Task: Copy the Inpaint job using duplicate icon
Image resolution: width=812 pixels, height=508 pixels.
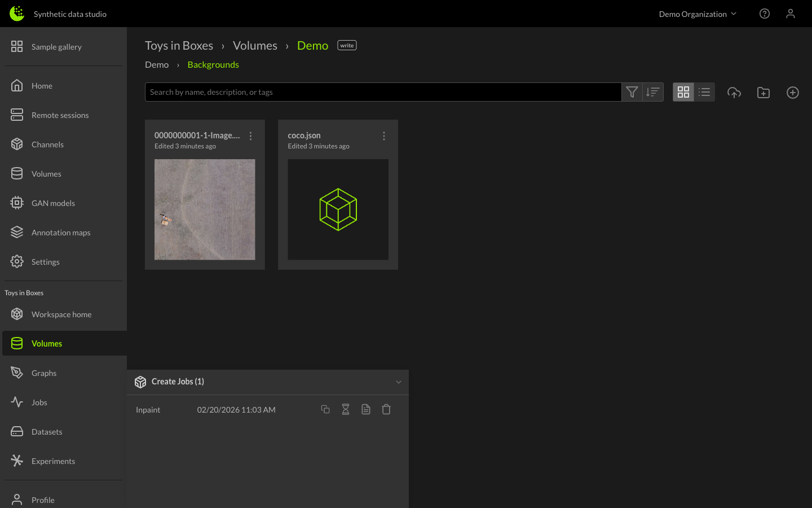Action: click(325, 410)
